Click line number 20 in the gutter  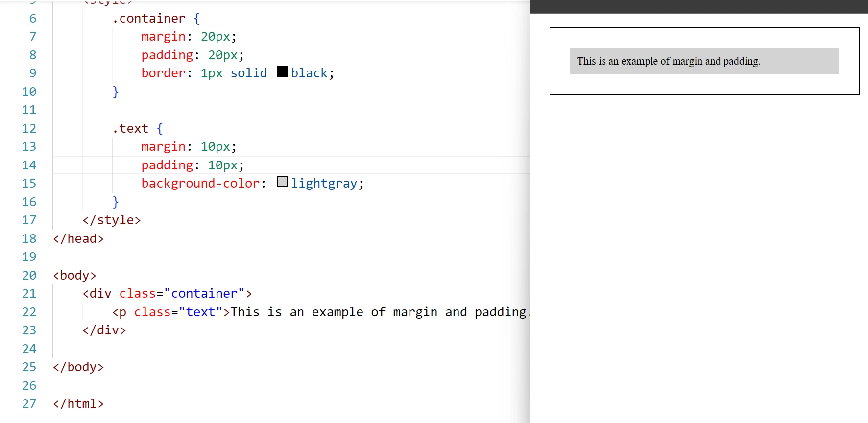click(x=29, y=276)
